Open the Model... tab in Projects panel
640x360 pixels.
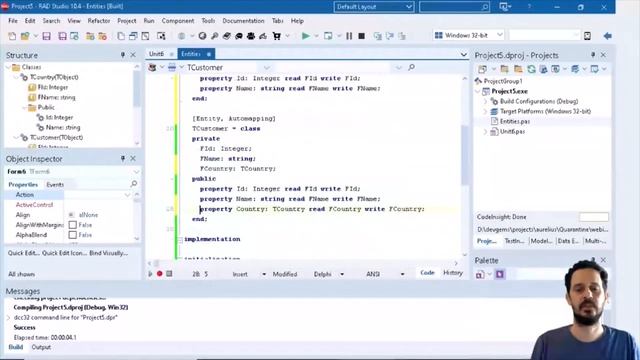pyautogui.click(x=541, y=241)
